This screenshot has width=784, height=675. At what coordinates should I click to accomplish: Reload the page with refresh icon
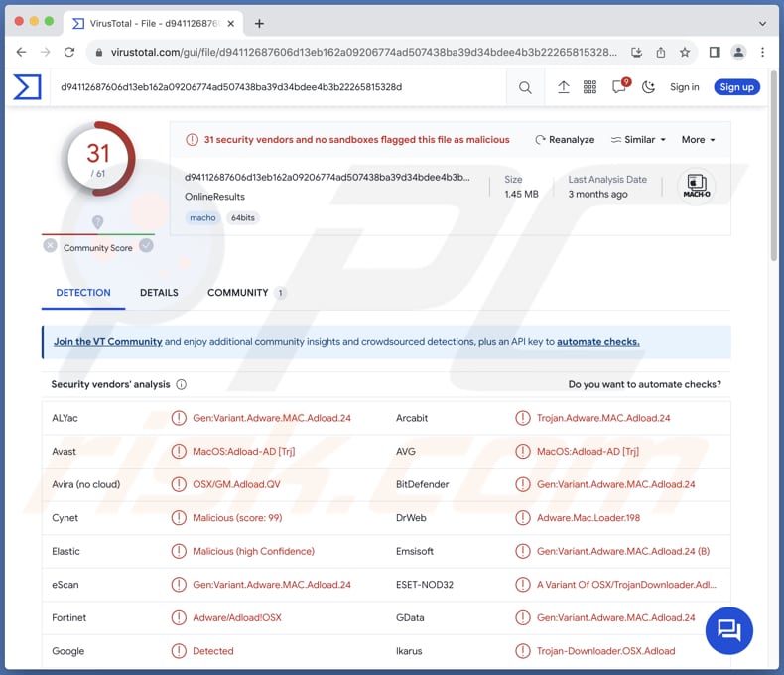click(69, 52)
